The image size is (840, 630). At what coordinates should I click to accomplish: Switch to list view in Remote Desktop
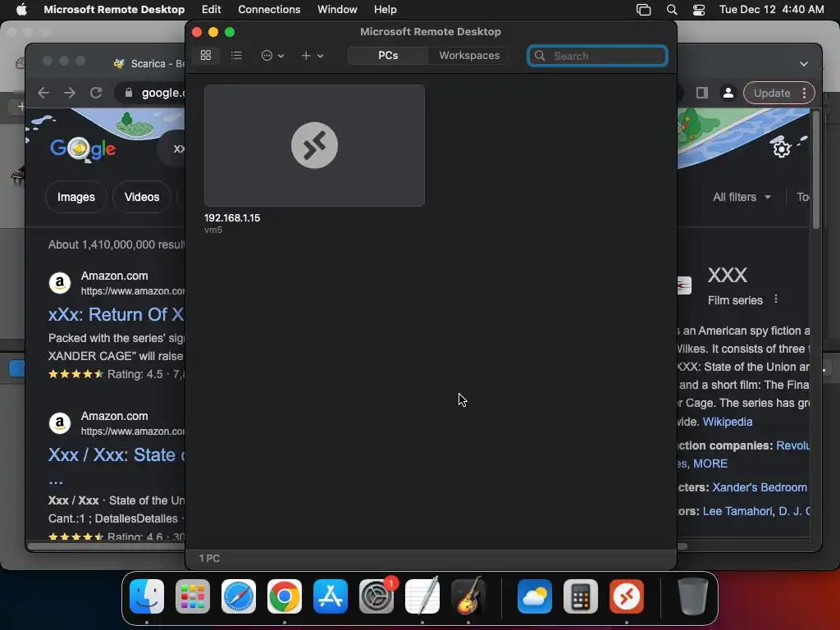pyautogui.click(x=236, y=55)
